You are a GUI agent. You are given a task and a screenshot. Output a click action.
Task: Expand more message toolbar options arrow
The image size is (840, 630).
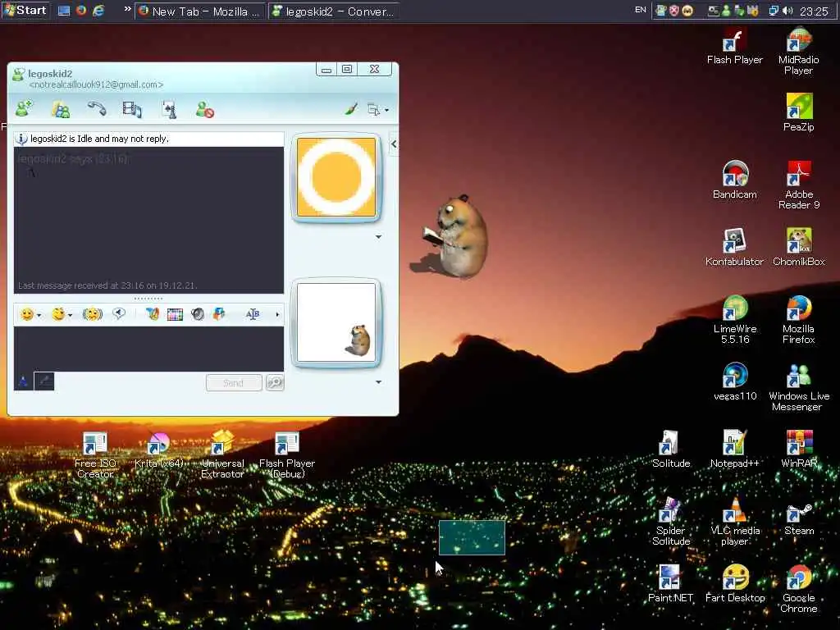(x=277, y=314)
